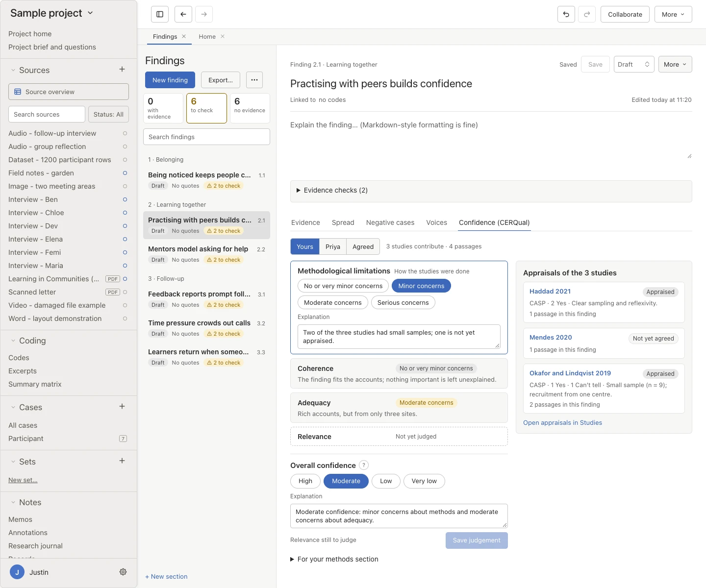706x588 pixels.
Task: Set overall confidence to Low
Action: [x=386, y=481]
